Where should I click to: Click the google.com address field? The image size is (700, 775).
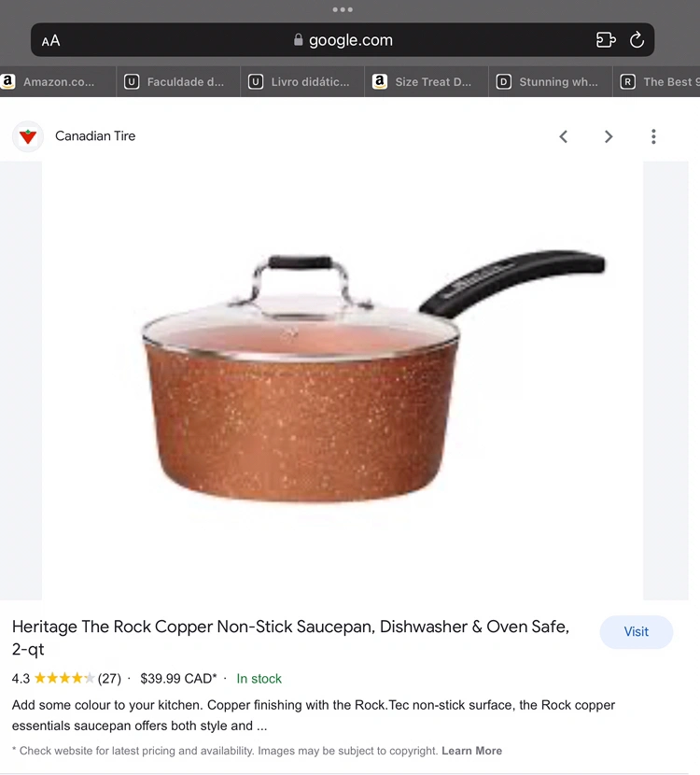click(343, 39)
